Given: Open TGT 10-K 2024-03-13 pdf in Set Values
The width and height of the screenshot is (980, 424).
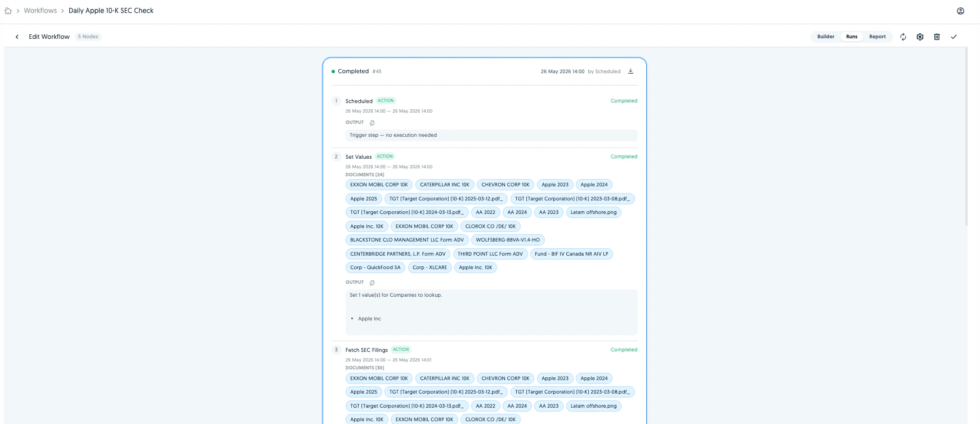Looking at the screenshot, I should point(407,212).
